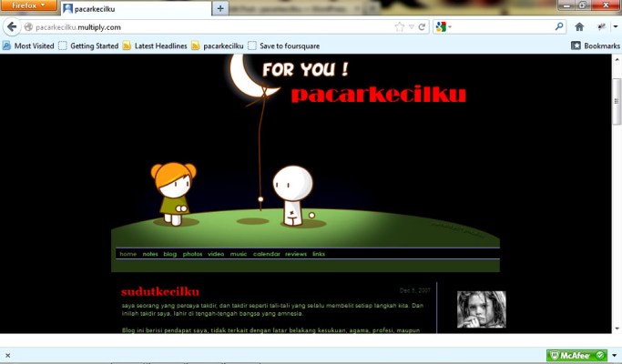622x364 pixels.
Task: Click the search magnifier icon
Action: [559, 27]
